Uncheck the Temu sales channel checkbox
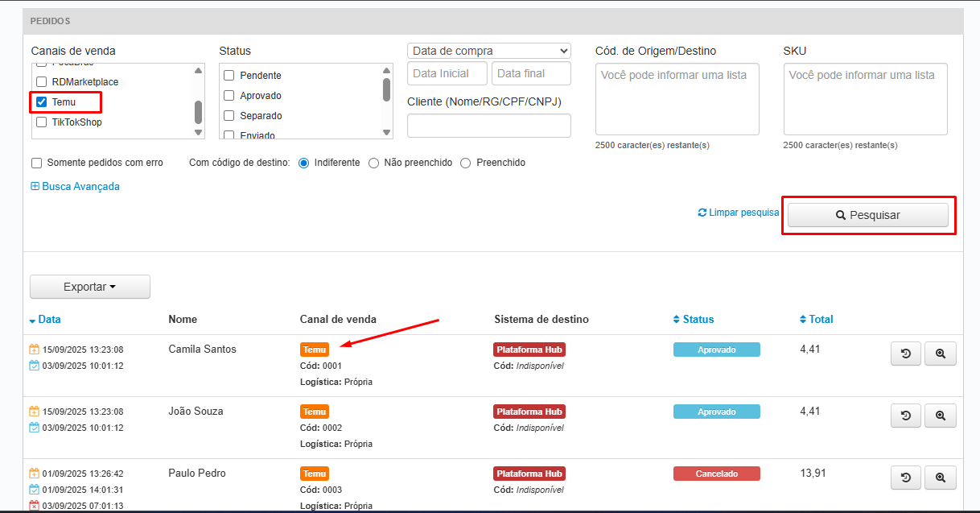 pyautogui.click(x=42, y=102)
